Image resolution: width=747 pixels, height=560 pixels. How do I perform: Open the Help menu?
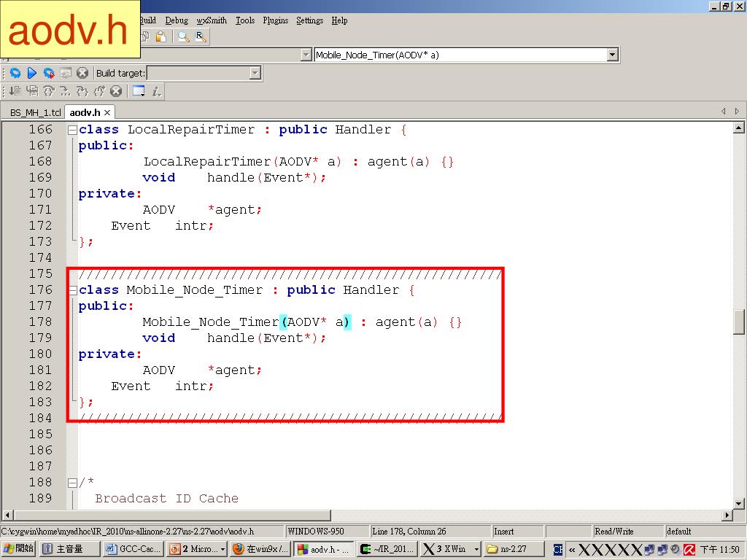pyautogui.click(x=339, y=20)
